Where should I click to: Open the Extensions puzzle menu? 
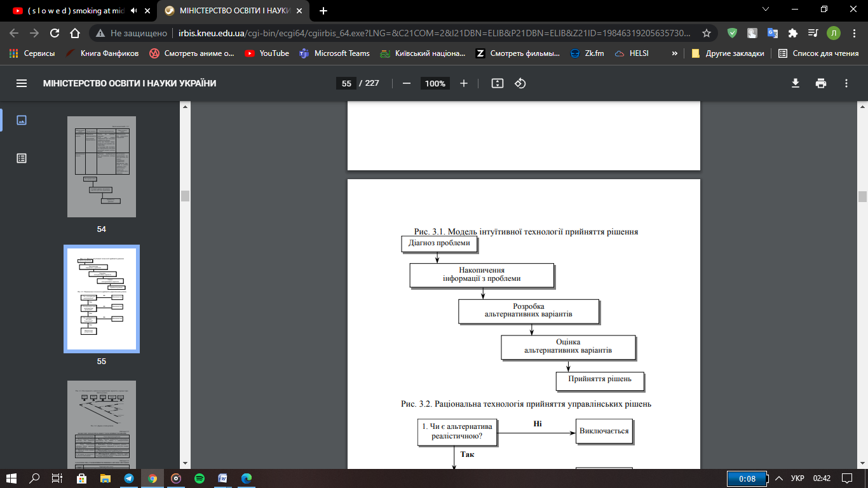tap(792, 33)
